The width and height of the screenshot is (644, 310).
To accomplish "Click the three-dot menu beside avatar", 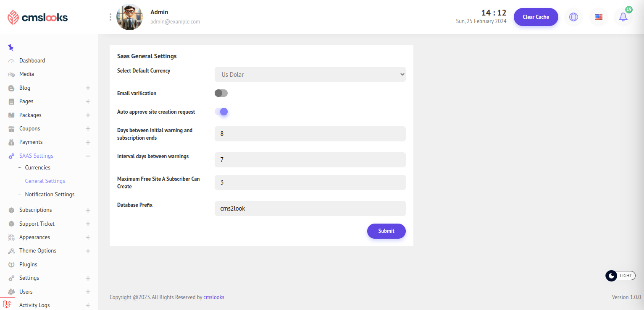I will 110,17.
